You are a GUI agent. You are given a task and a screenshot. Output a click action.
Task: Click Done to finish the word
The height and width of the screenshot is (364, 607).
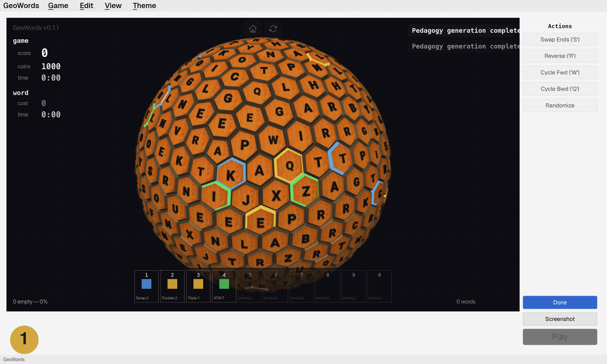[560, 302]
